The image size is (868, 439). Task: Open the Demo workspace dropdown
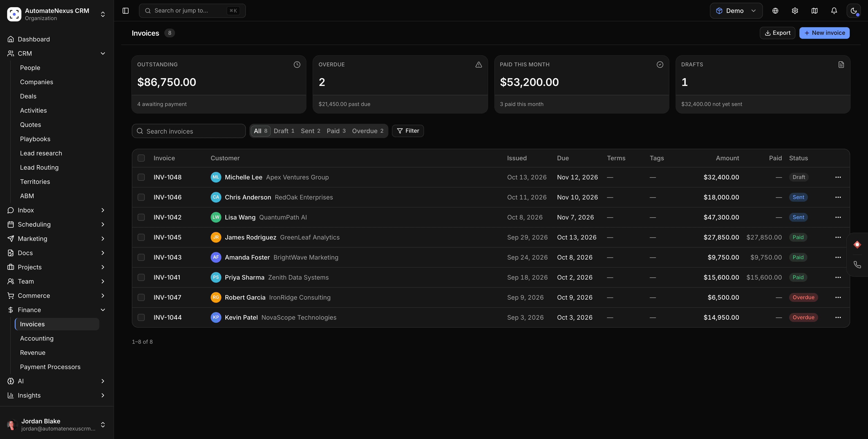tap(736, 11)
